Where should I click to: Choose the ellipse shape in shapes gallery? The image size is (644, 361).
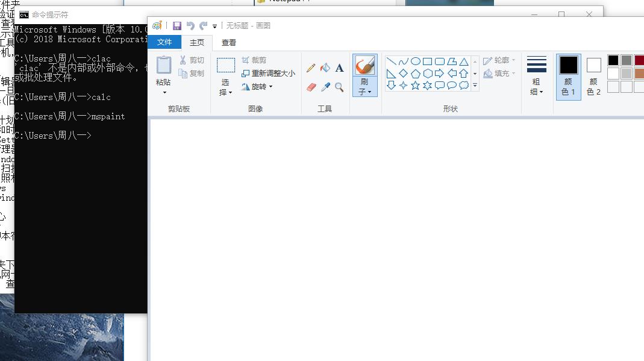(415, 61)
